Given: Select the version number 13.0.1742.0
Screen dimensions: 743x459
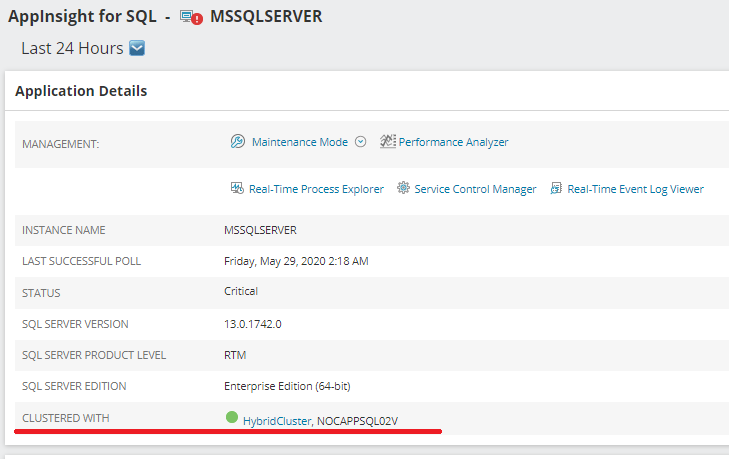Looking at the screenshot, I should (x=253, y=324).
